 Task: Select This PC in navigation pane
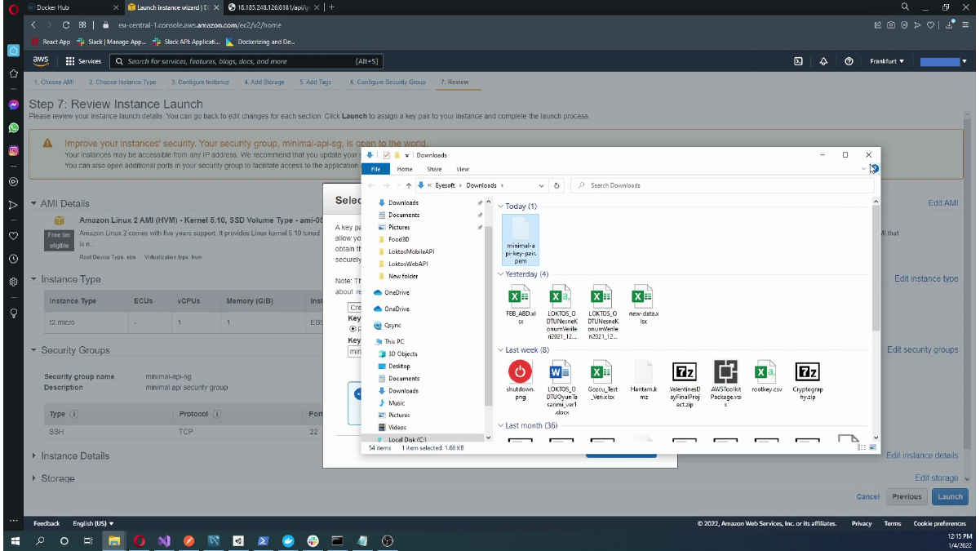(x=394, y=341)
